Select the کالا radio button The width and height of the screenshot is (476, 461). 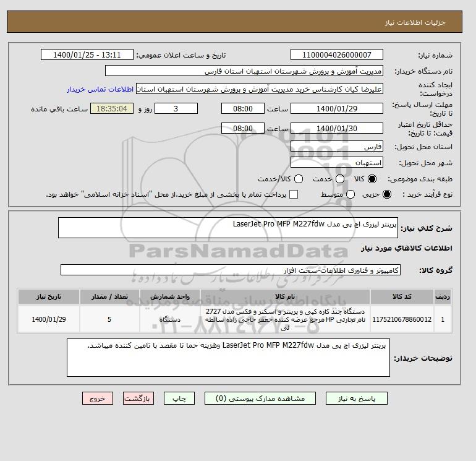coord(372,179)
